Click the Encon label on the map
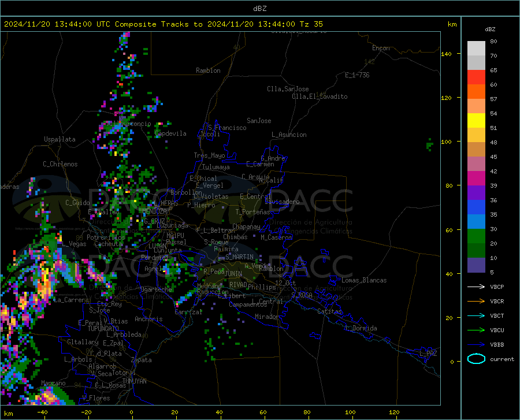This screenshot has width=520, height=420. coord(381,48)
